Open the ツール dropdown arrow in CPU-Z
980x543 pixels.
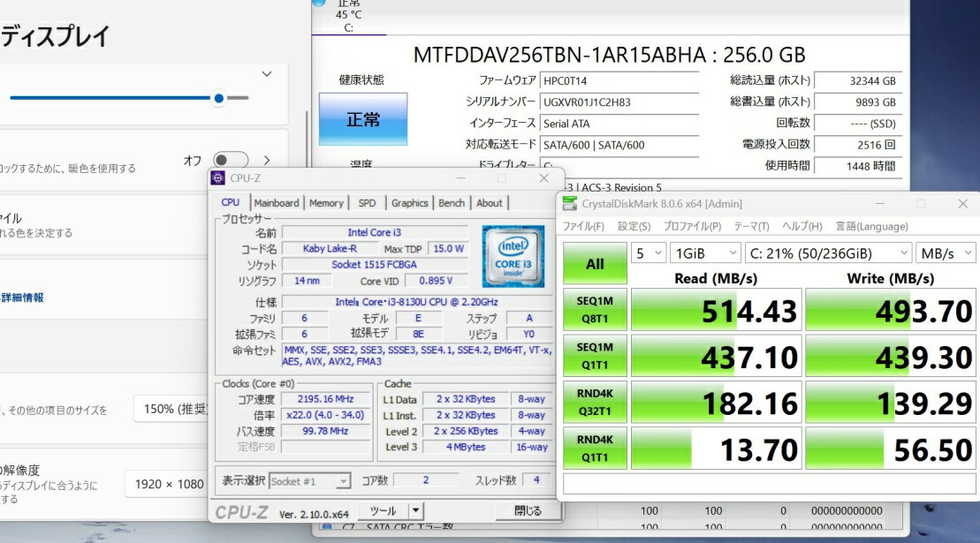click(415, 510)
